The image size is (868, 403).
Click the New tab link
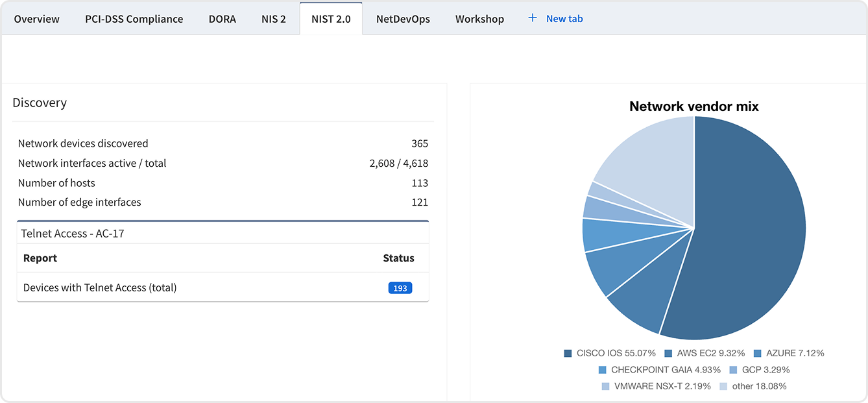tap(564, 19)
